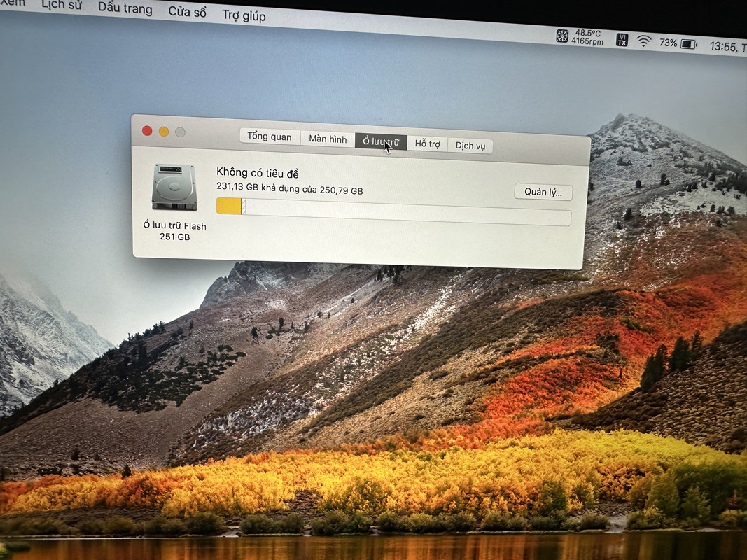Image resolution: width=747 pixels, height=560 pixels.
Task: Select the Ổ lưu trữ tab
Action: (x=381, y=141)
